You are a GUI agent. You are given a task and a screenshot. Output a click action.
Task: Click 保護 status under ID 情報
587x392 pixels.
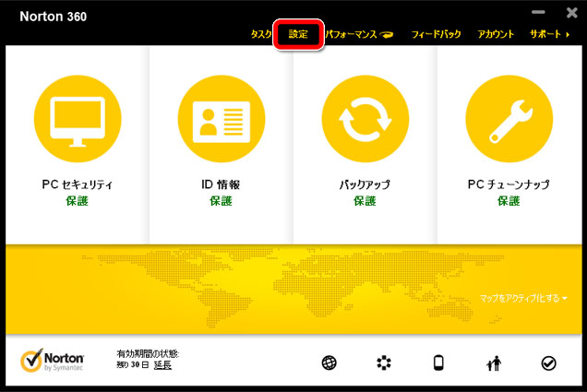click(221, 201)
